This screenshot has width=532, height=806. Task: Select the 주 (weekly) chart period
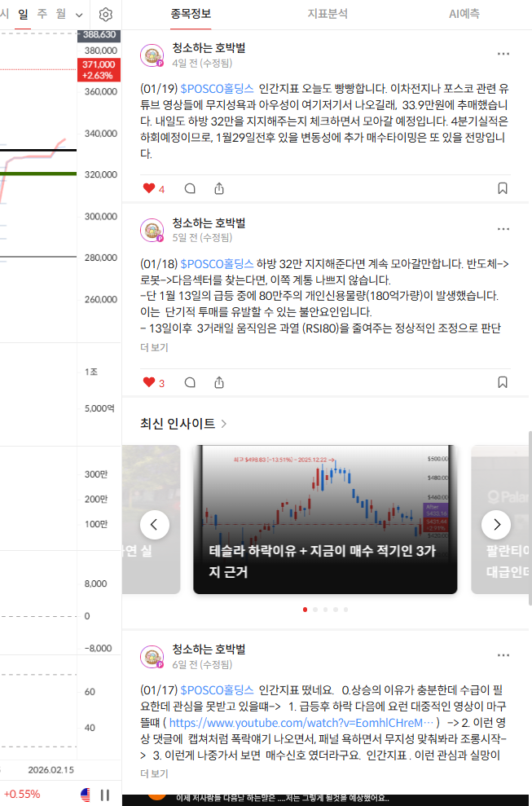42,14
